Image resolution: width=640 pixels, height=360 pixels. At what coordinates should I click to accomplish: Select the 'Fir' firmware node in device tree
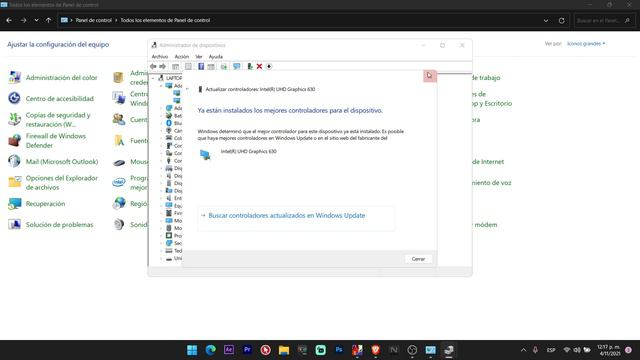(173, 213)
